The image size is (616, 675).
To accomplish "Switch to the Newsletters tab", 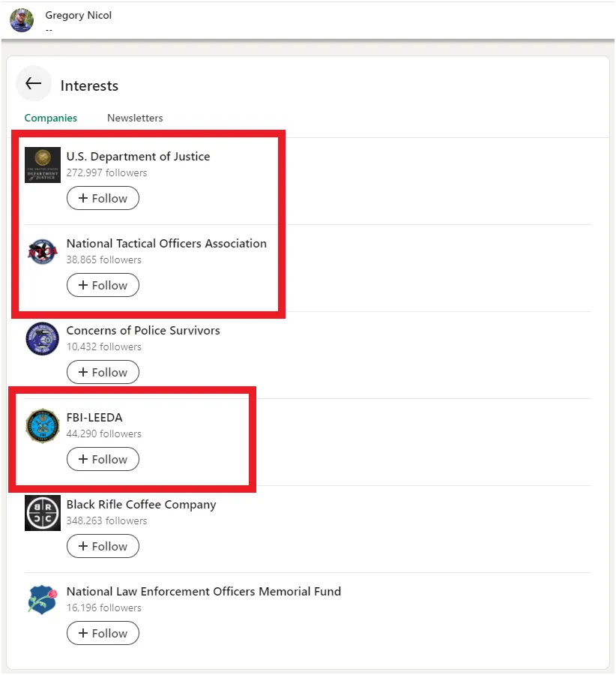I will pyautogui.click(x=135, y=118).
